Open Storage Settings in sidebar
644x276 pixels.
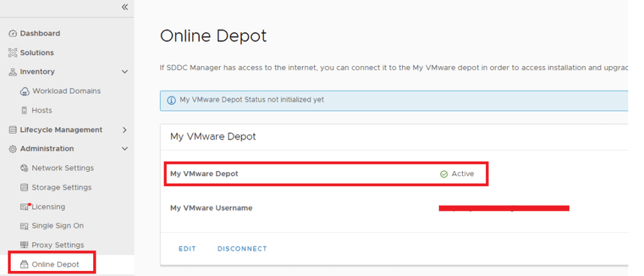(x=61, y=187)
